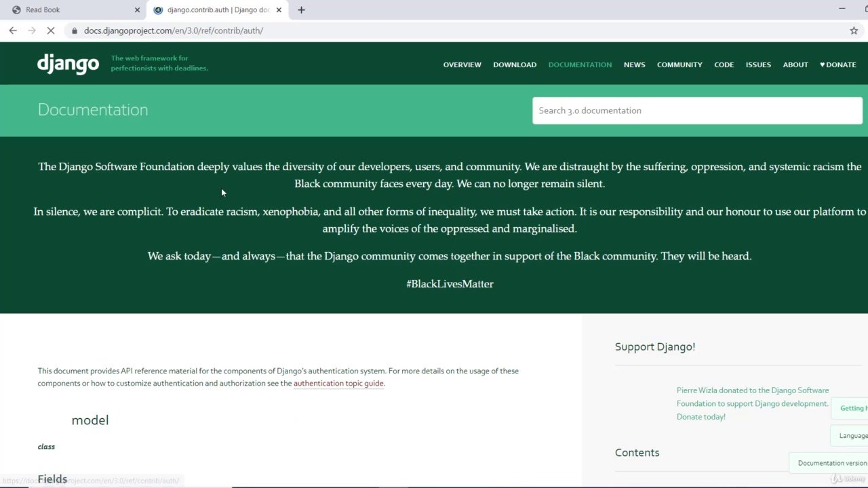Click the #BlackLivesMatter text
The image size is (868, 488).
(450, 284)
